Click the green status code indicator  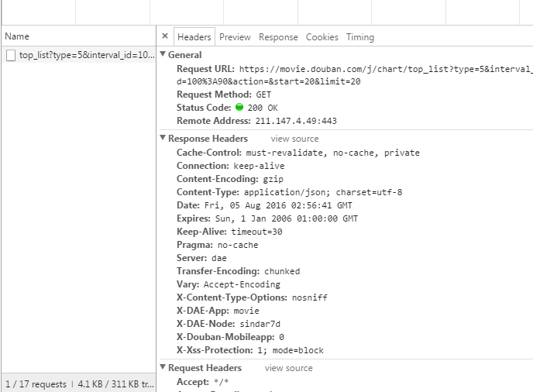(x=239, y=108)
